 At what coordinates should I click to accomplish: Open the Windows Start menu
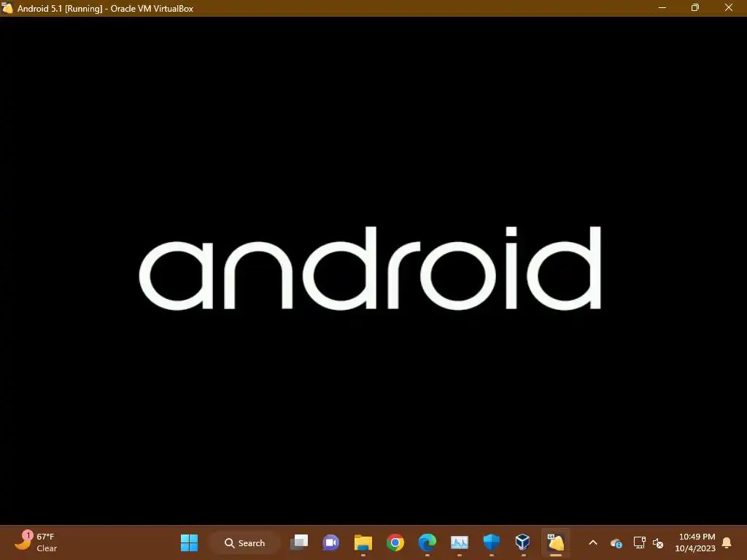(x=189, y=542)
